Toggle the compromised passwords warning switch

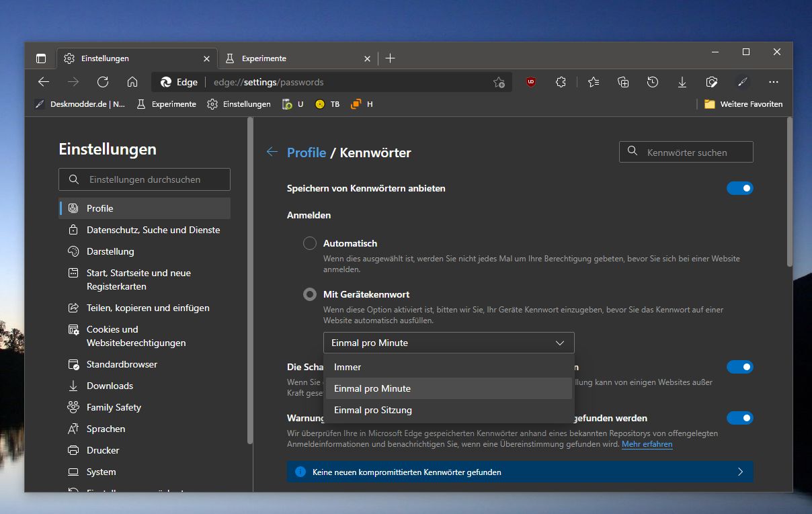coord(740,418)
